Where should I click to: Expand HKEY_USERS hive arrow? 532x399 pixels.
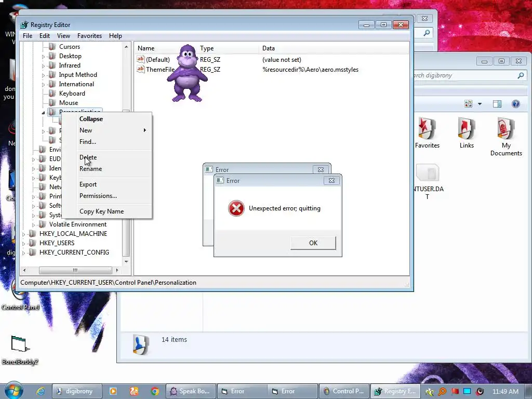[23, 243]
